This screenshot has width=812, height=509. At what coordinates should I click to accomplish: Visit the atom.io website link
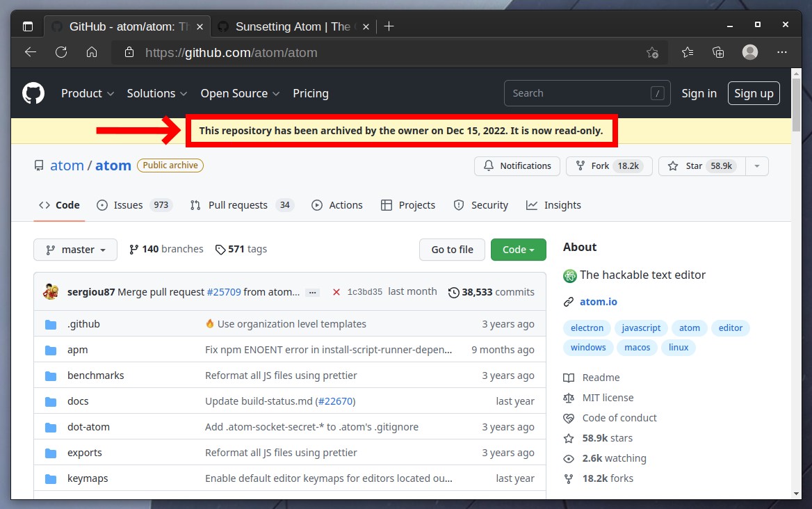click(598, 301)
